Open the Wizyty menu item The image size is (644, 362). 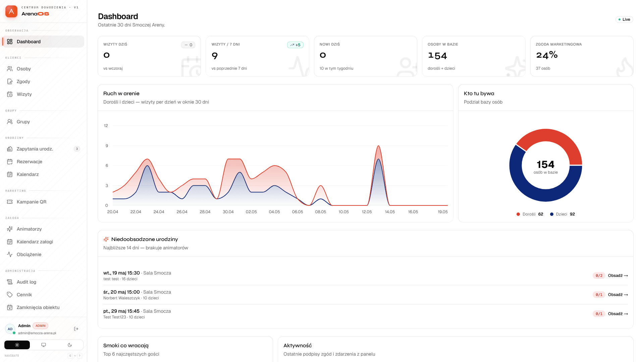(43, 94)
